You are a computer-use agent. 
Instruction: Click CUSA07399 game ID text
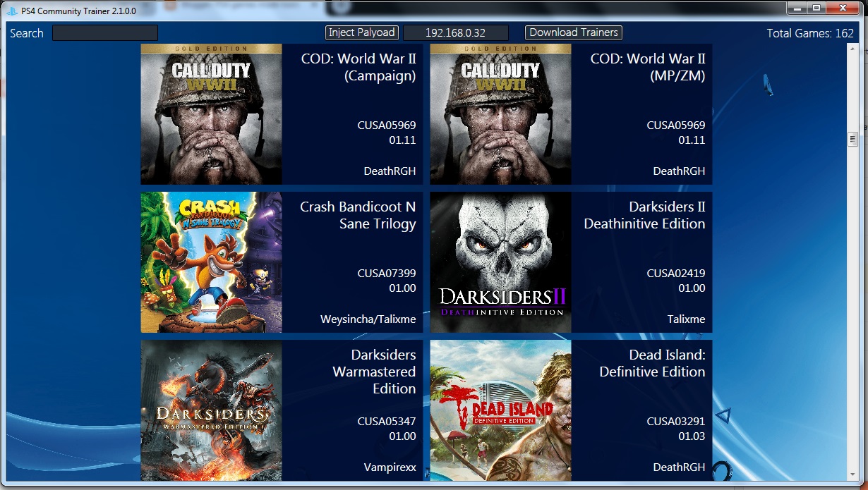(x=387, y=274)
